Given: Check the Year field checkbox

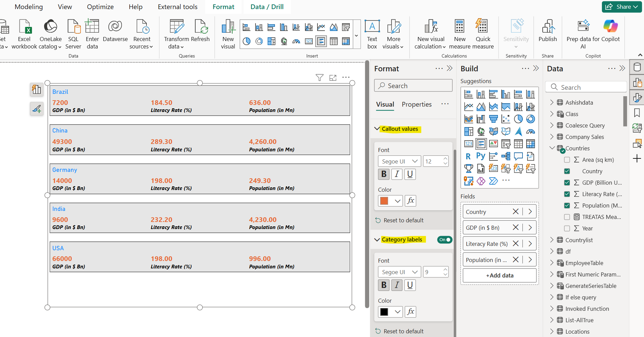Looking at the screenshot, I should (x=567, y=228).
